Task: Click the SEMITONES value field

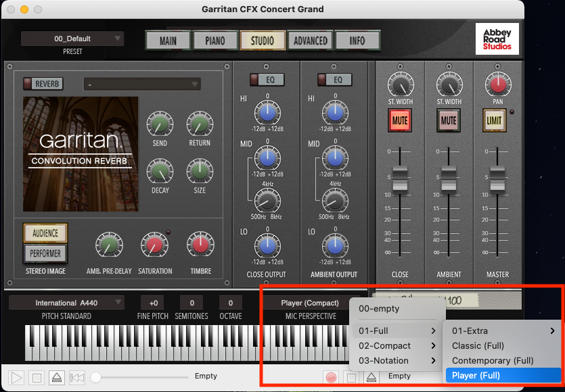Action: pos(191,303)
